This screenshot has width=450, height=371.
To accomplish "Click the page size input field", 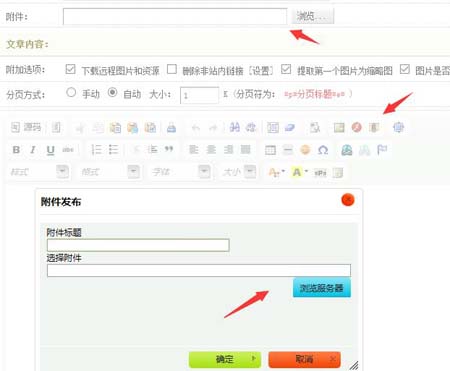I will pyautogui.click(x=199, y=95).
